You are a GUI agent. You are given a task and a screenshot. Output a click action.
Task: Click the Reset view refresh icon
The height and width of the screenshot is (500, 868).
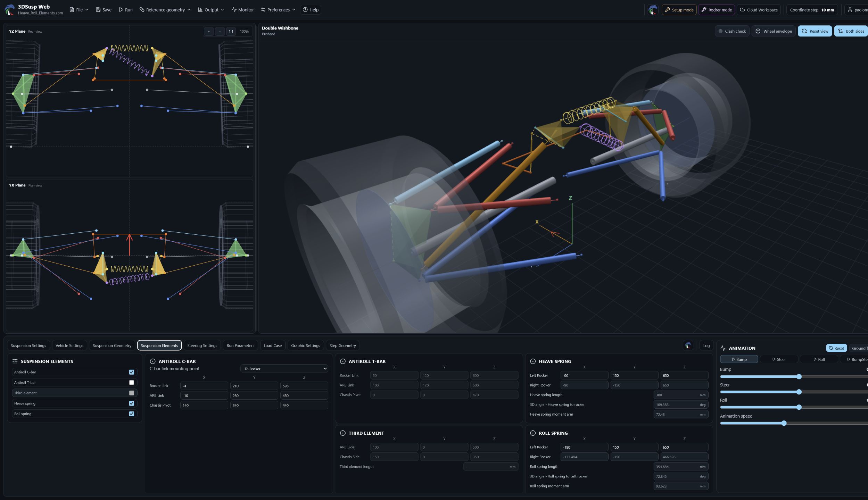804,31
